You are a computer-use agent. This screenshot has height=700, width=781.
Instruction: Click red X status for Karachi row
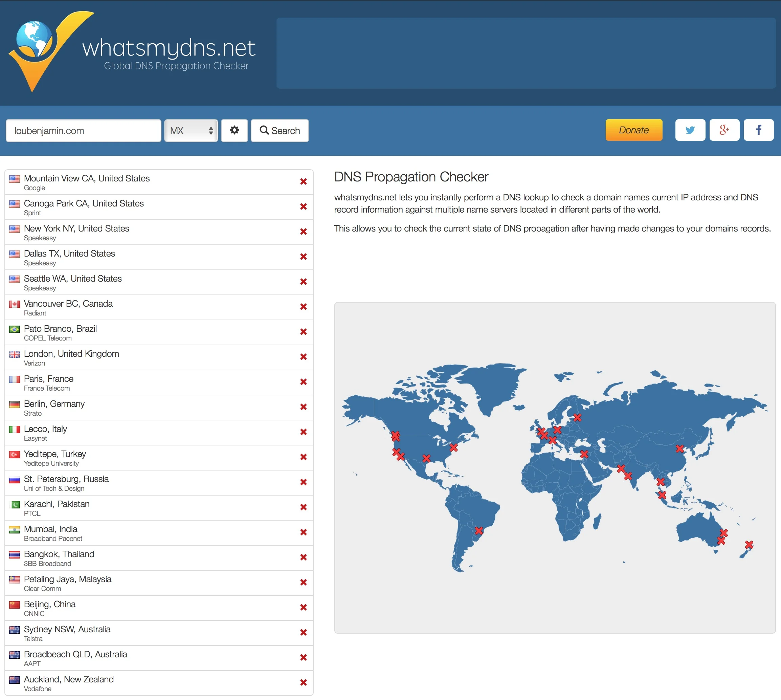304,507
